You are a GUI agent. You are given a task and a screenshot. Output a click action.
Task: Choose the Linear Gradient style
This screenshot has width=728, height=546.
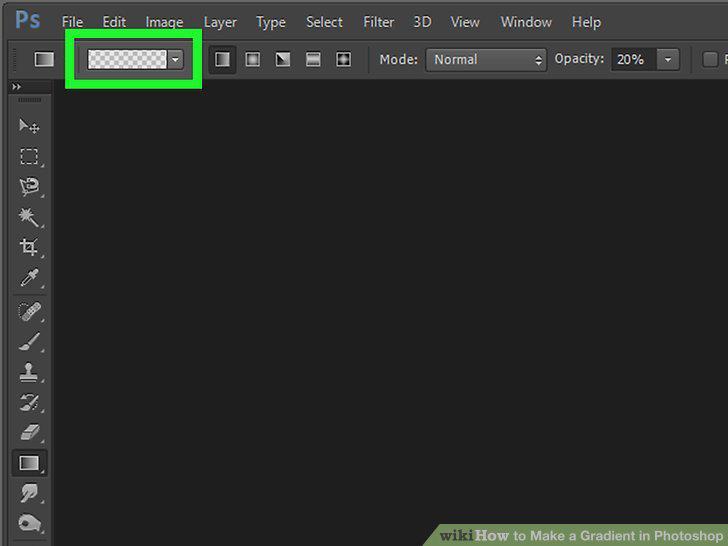tap(222, 59)
